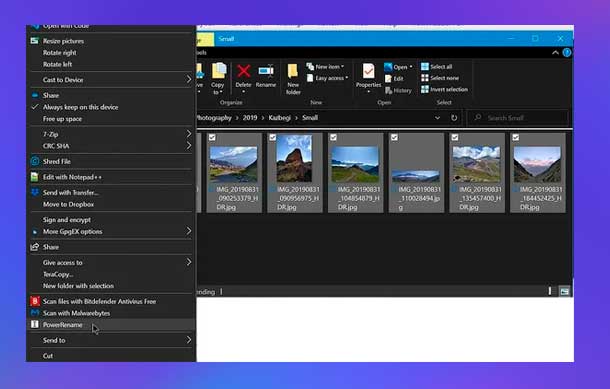
Task: Open the address bar history chevron
Action: tap(437, 117)
